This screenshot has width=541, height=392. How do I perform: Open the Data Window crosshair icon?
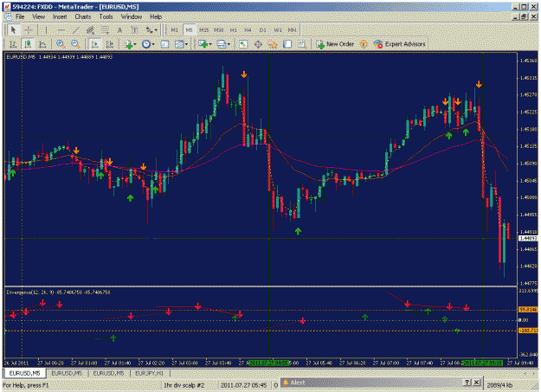pos(258,44)
